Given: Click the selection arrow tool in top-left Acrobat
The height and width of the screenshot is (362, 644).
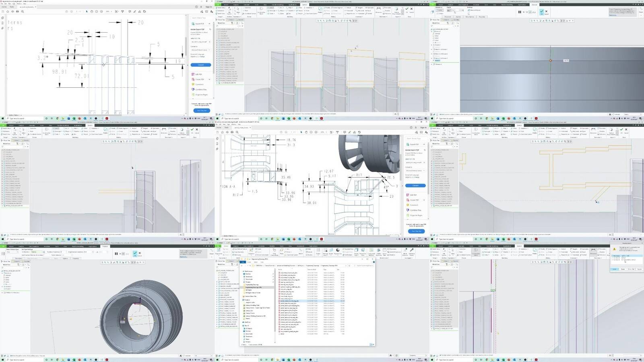Looking at the screenshot, I should (87, 12).
